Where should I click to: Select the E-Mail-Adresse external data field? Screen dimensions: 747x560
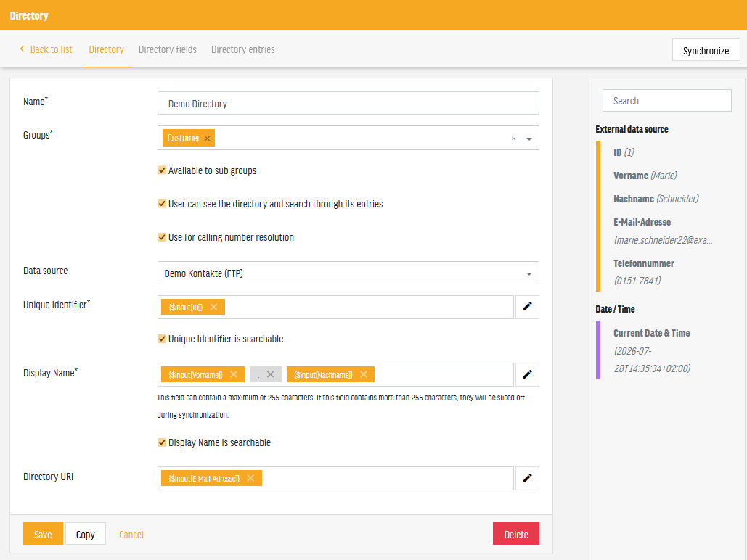coord(664,231)
